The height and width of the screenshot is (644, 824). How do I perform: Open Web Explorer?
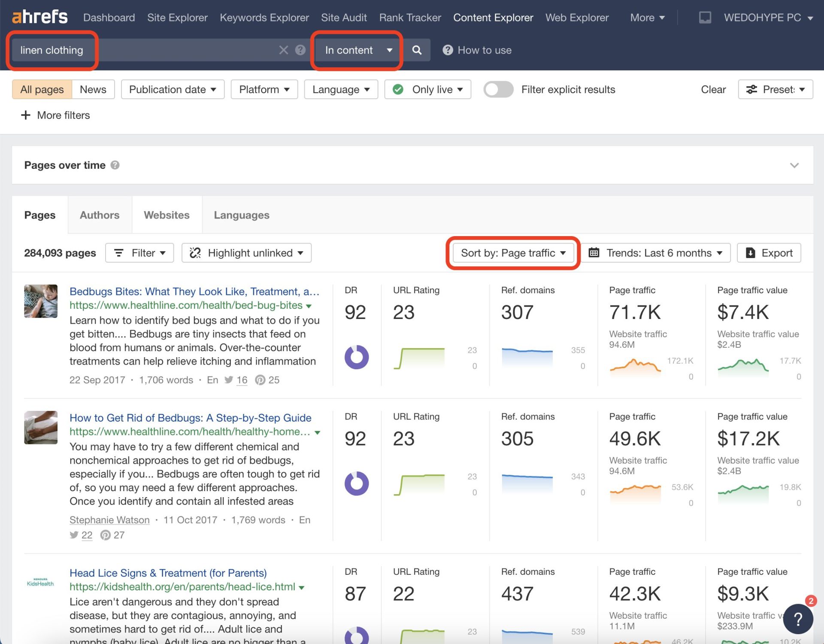[x=577, y=18]
